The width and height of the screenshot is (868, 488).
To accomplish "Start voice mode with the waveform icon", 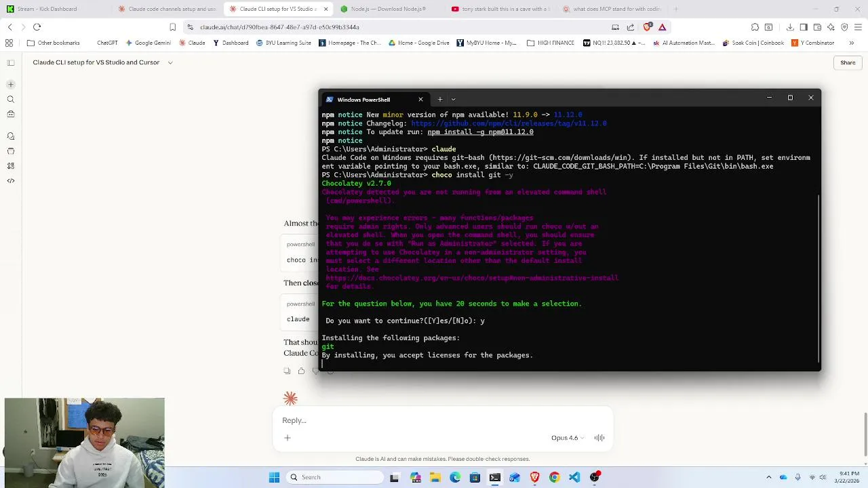I will click(599, 438).
